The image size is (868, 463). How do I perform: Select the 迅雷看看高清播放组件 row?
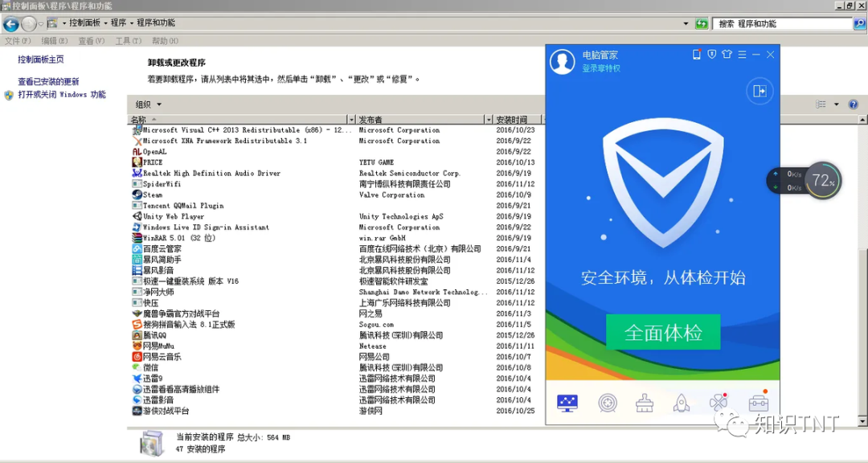pos(337,389)
